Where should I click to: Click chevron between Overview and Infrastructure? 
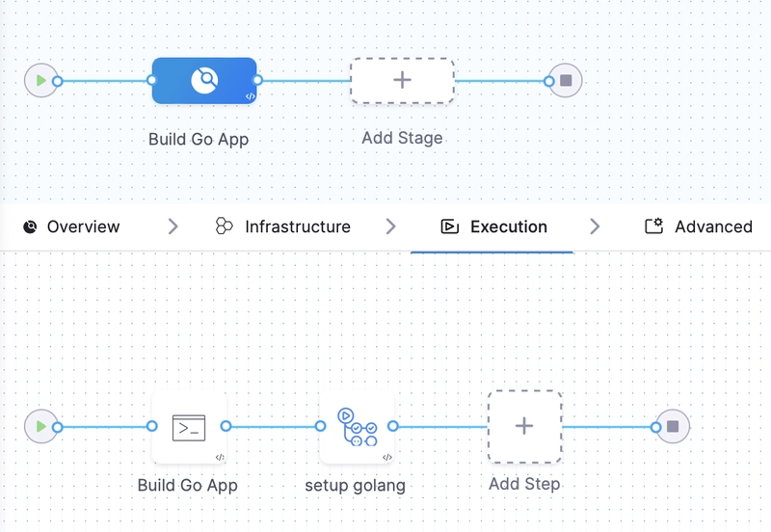pyautogui.click(x=173, y=227)
